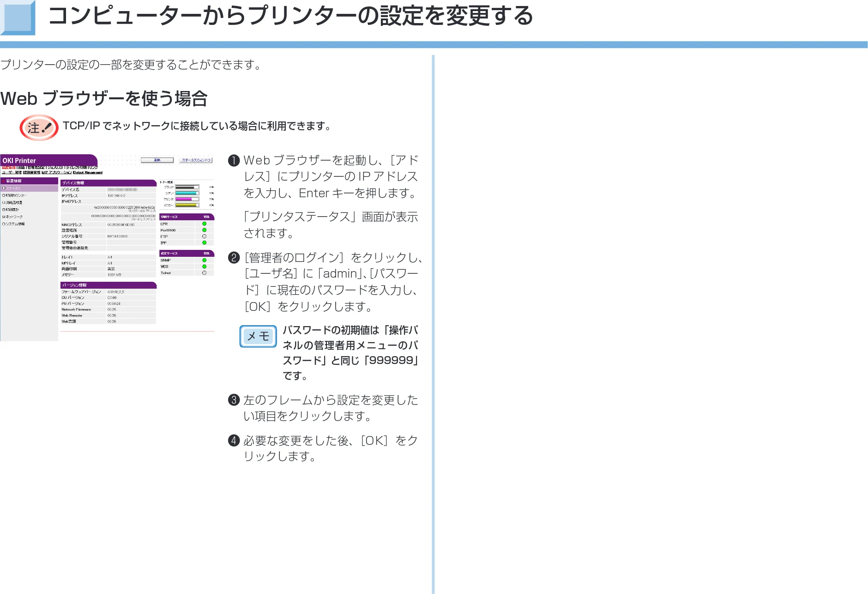This screenshot has height=594, width=868.
Task: Click the 装置情報 sidebar header
Action: [x=29, y=181]
